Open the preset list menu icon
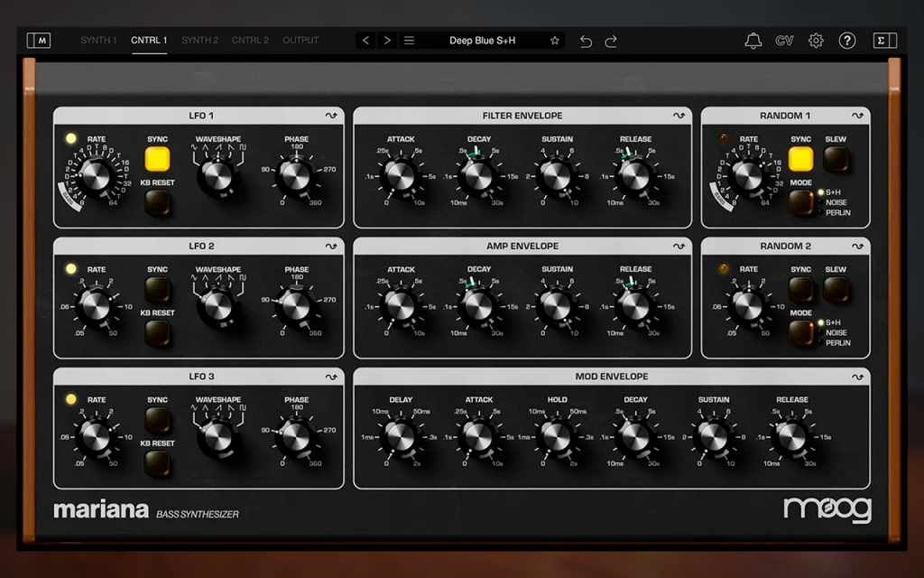The image size is (924, 578). 409,40
